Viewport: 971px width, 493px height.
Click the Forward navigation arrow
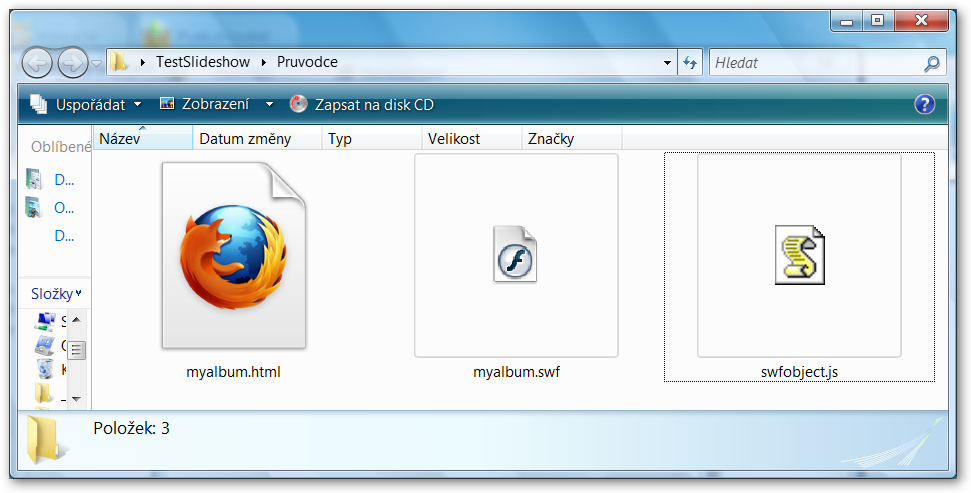(73, 63)
